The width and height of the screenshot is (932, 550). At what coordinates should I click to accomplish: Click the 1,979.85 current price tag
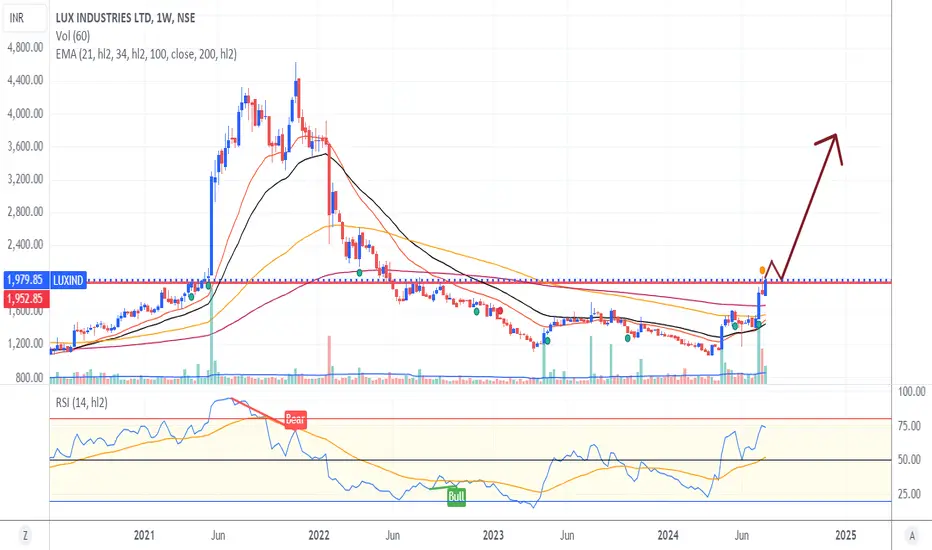(x=25, y=280)
